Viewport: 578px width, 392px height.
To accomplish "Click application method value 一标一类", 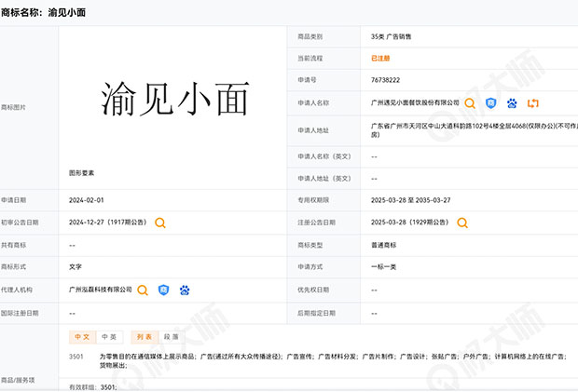I will pyautogui.click(x=384, y=267).
